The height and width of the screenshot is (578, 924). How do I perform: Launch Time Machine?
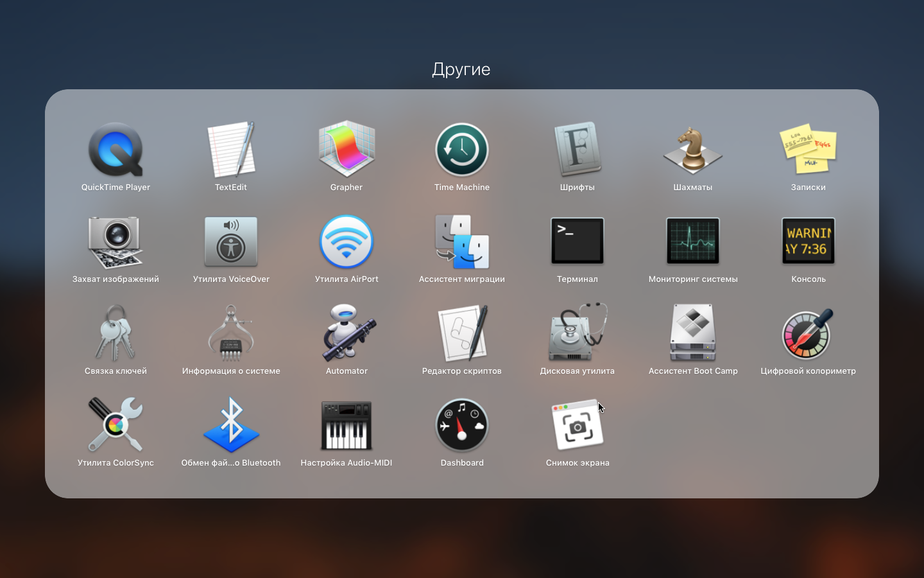(462, 150)
